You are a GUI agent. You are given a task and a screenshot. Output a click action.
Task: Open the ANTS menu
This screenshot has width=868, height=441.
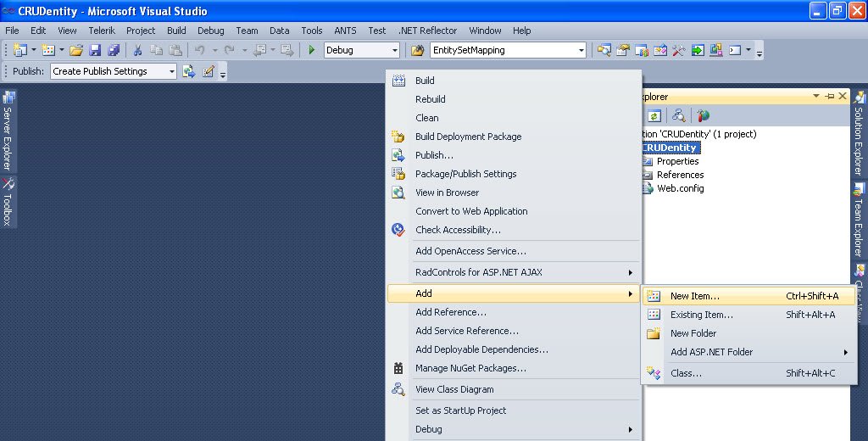346,31
